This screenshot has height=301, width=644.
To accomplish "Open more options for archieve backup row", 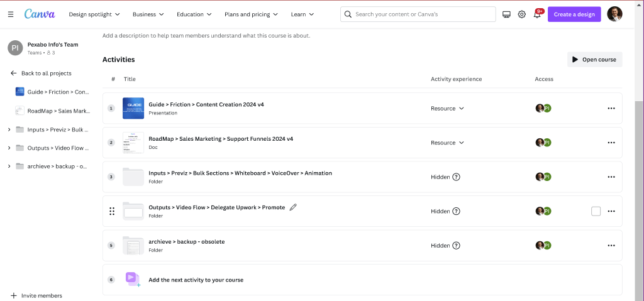I will 611,246.
